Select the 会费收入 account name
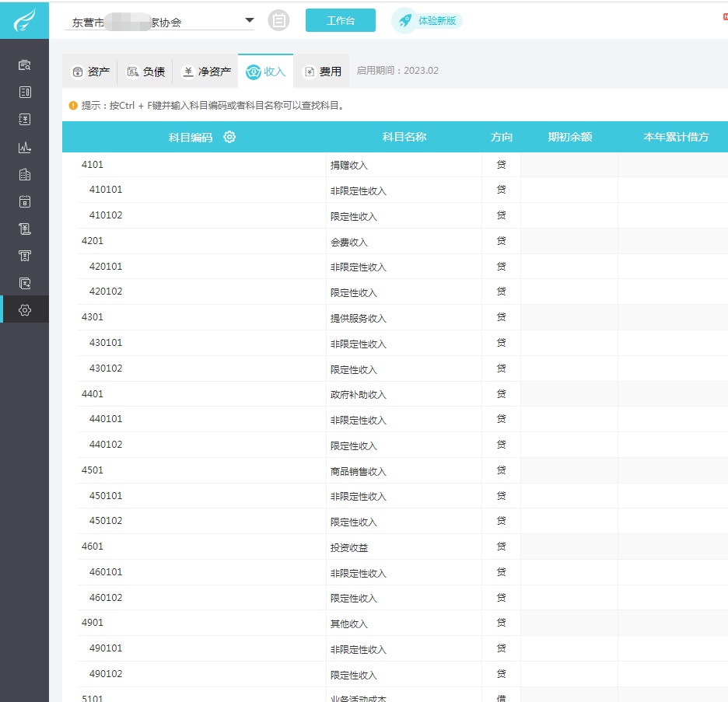The image size is (728, 702). (348, 243)
